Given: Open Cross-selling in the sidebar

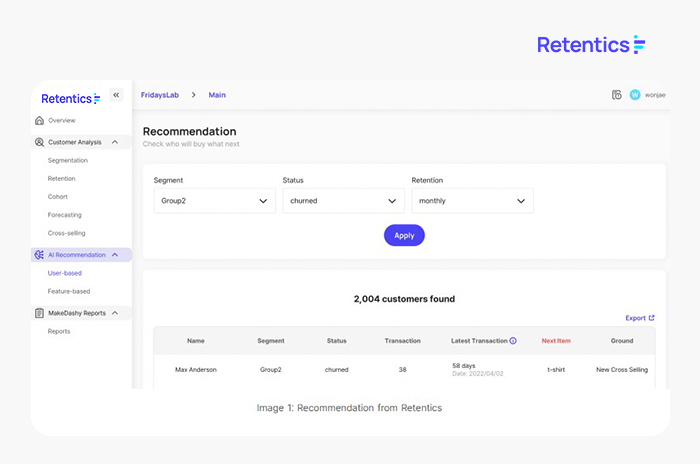Looking at the screenshot, I should click(67, 233).
